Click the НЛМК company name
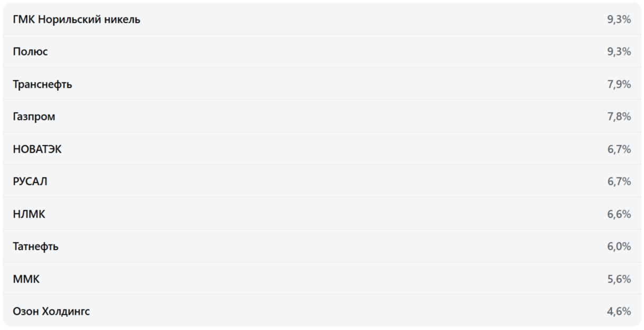Viewport: 644px width, 330px height. 29,214
